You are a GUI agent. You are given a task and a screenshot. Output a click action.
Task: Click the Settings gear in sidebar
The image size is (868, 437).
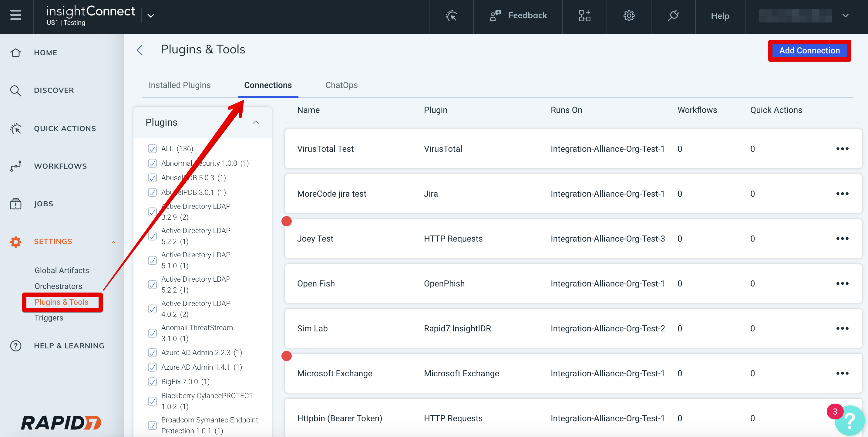15,242
